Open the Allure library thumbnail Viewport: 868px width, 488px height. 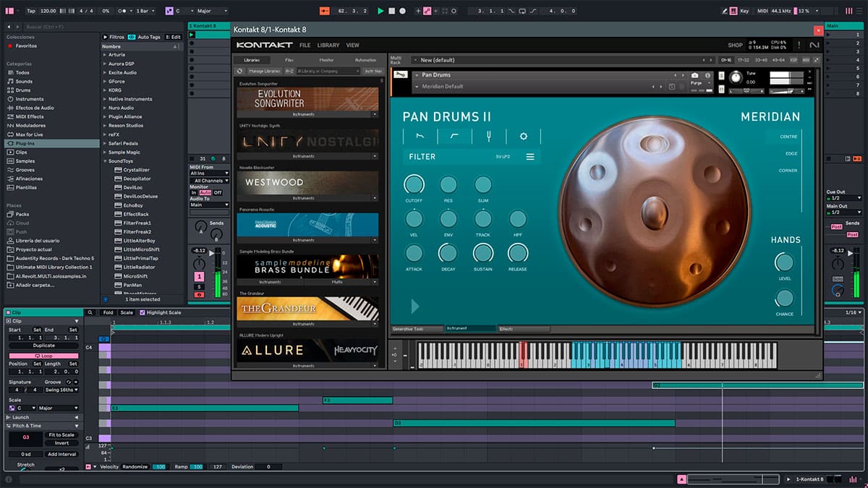point(308,351)
